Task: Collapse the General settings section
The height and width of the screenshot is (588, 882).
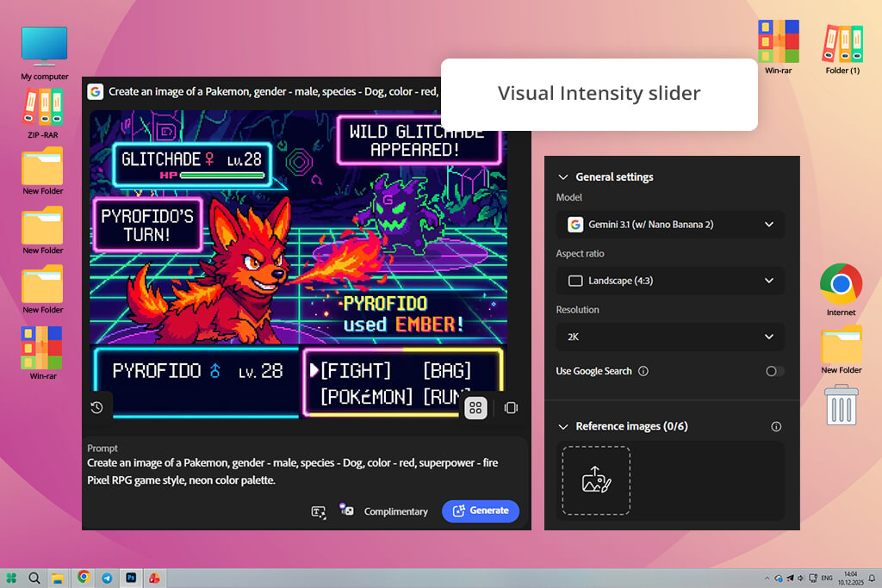Action: click(x=563, y=177)
